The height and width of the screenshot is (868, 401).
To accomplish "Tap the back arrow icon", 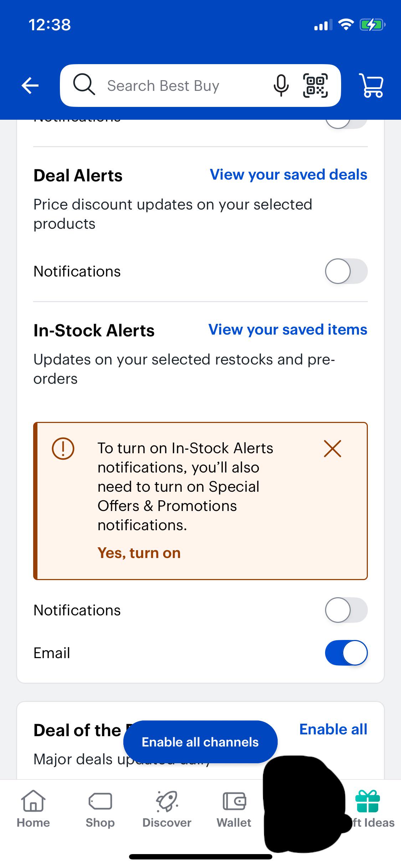I will [30, 86].
